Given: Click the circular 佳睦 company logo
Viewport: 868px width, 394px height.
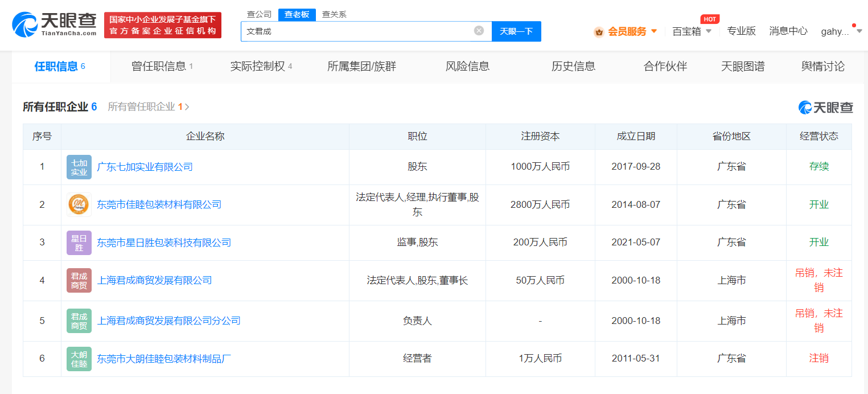Looking at the screenshot, I should [79, 204].
